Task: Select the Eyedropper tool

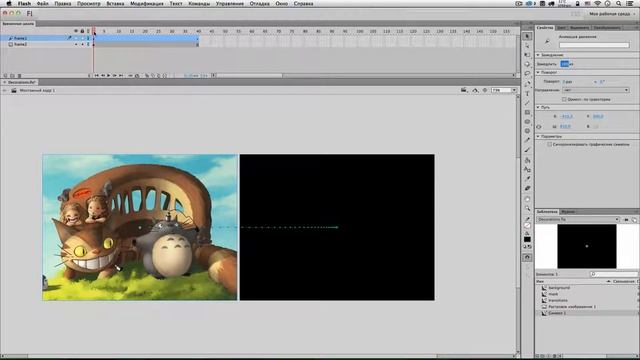Action: tap(527, 179)
